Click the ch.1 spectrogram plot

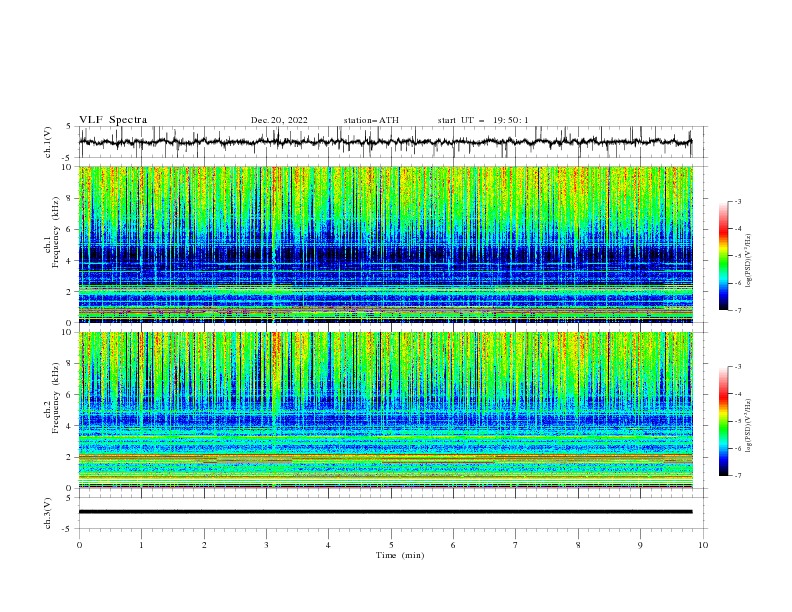tap(385, 244)
